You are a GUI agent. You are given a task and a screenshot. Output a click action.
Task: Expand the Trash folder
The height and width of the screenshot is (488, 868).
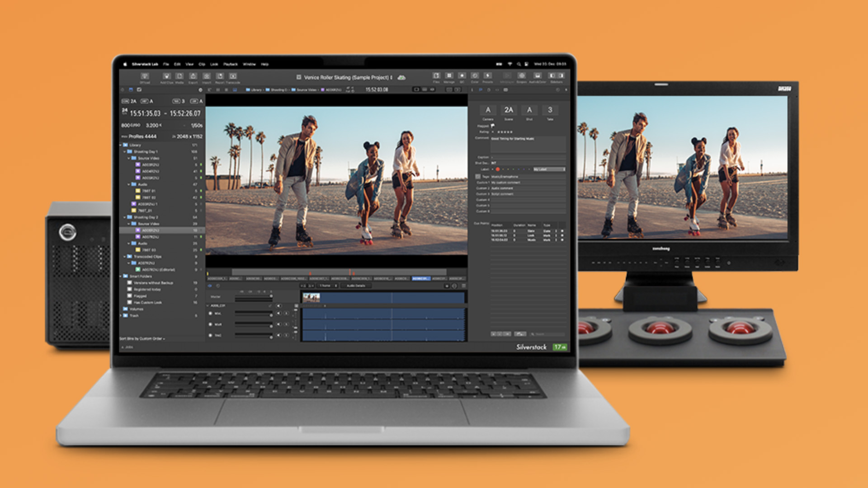coord(121,315)
